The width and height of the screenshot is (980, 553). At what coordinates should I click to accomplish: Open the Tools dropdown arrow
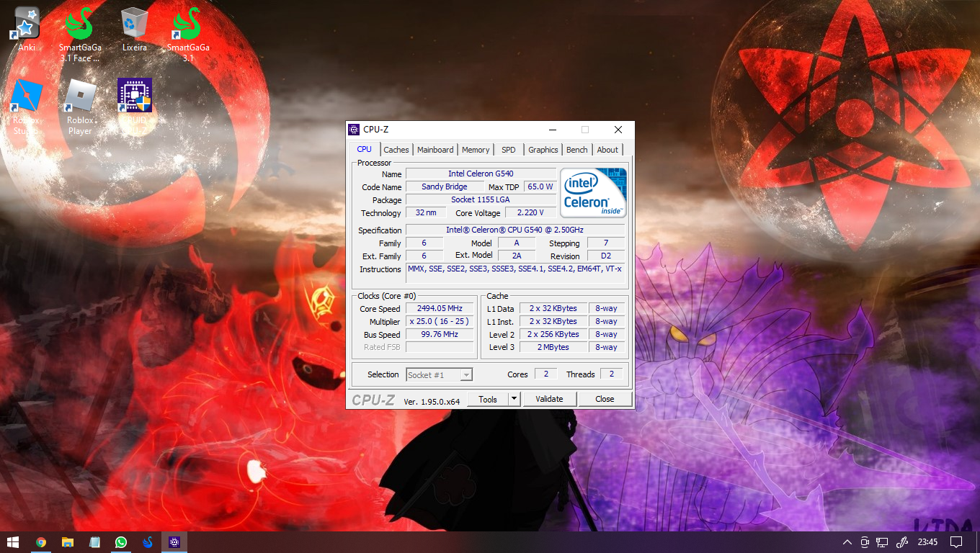(x=514, y=399)
